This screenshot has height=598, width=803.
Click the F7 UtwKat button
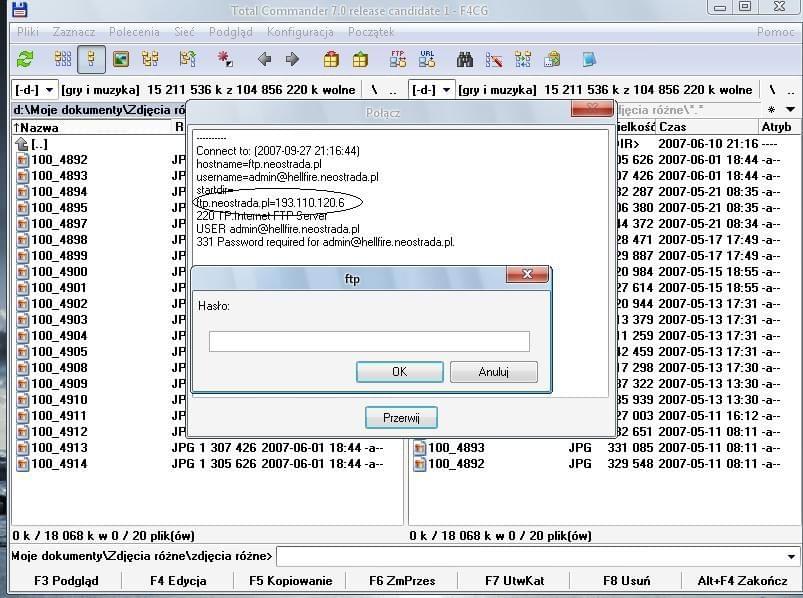pos(514,581)
